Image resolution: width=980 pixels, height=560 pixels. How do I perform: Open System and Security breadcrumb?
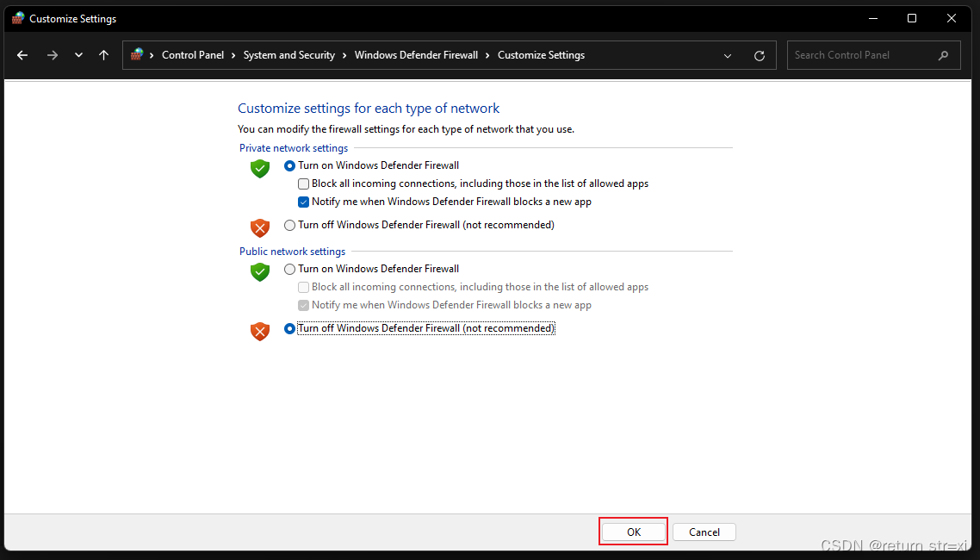tap(289, 55)
